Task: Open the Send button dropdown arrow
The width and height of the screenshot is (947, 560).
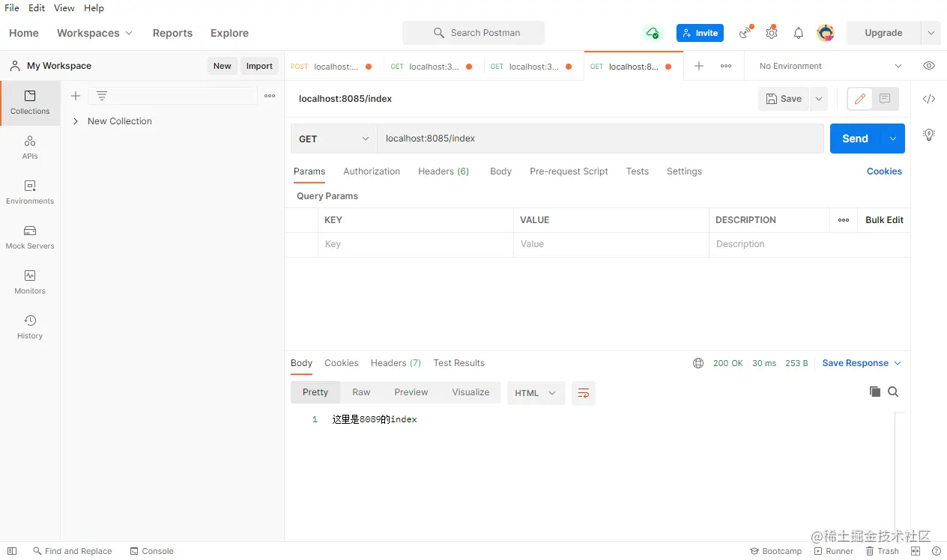Action: coord(893,139)
